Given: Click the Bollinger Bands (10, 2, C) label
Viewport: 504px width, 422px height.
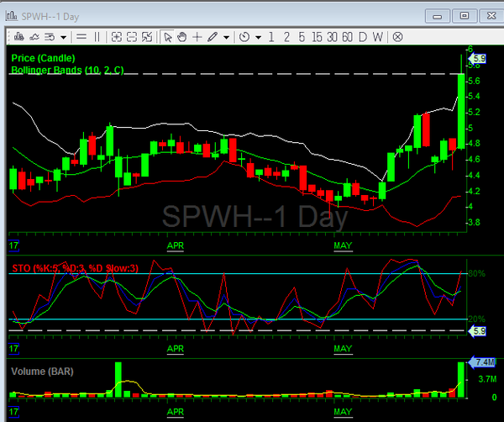Looking at the screenshot, I should pyautogui.click(x=67, y=71).
